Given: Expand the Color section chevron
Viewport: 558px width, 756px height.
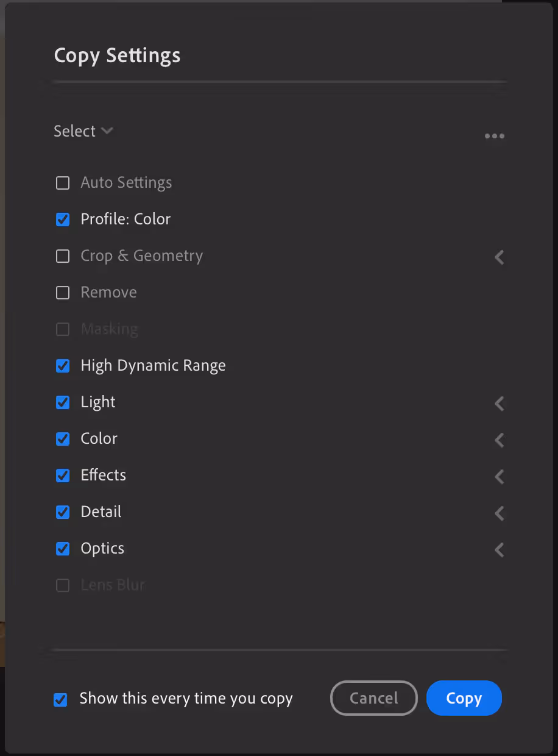Looking at the screenshot, I should pos(499,440).
